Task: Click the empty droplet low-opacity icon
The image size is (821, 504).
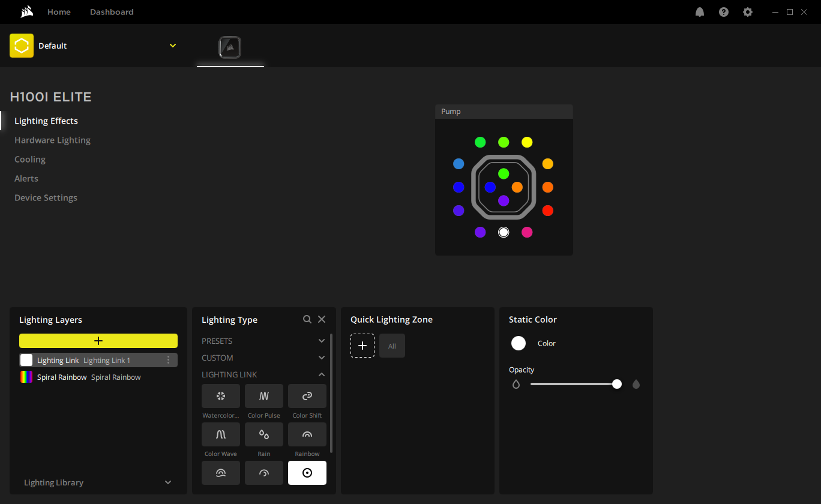Action: tap(516, 384)
